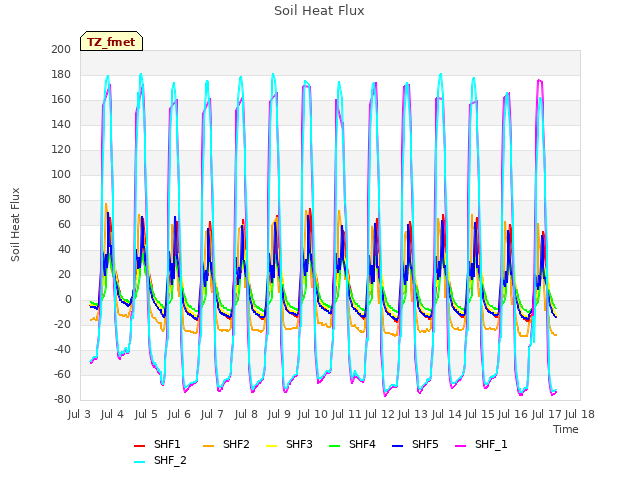Click the Jul 18 x-axis tick label

(x=580, y=414)
